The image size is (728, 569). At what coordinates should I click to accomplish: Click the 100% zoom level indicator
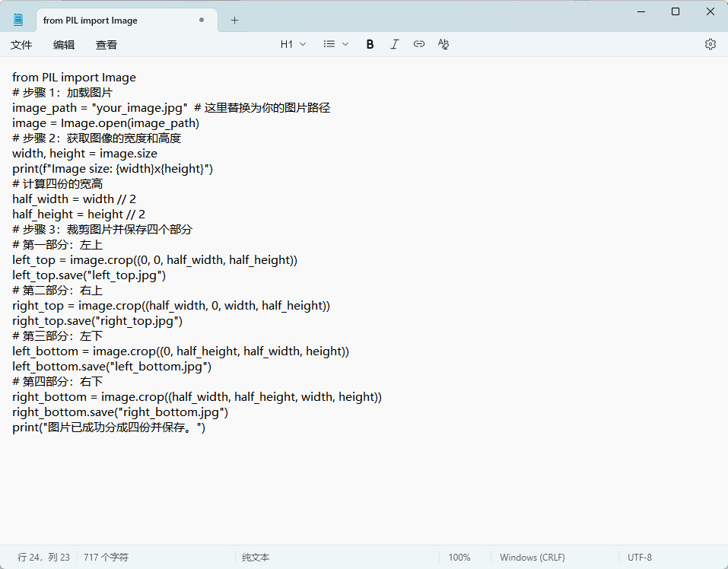tap(459, 557)
